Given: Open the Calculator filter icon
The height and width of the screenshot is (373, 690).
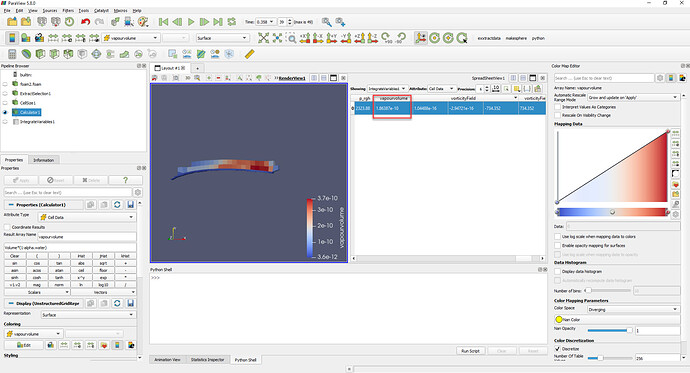Looking at the screenshot, I should (12, 54).
